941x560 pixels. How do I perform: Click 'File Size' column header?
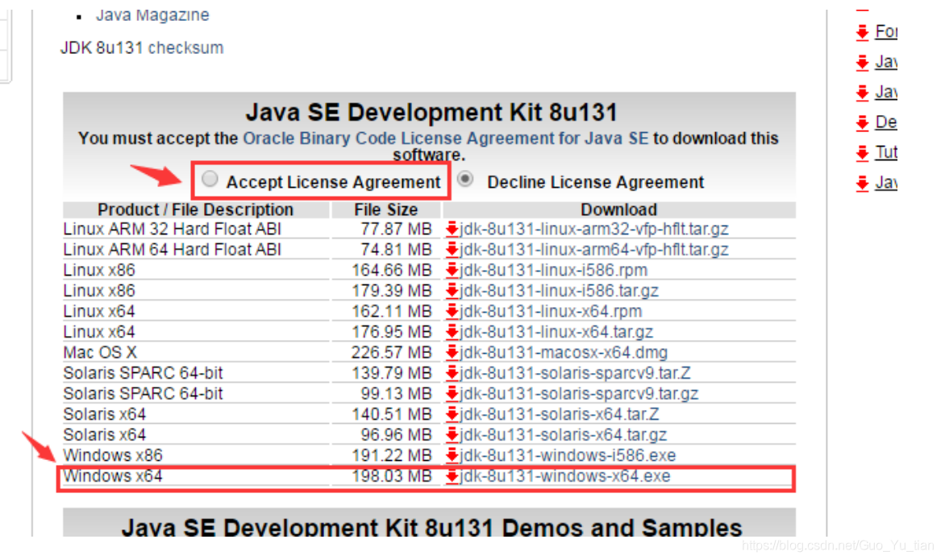pyautogui.click(x=386, y=209)
